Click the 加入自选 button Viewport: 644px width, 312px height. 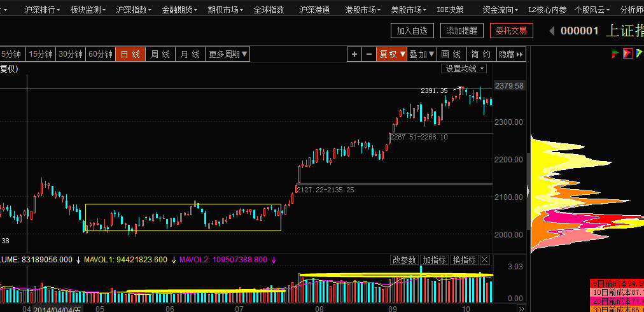(x=412, y=31)
